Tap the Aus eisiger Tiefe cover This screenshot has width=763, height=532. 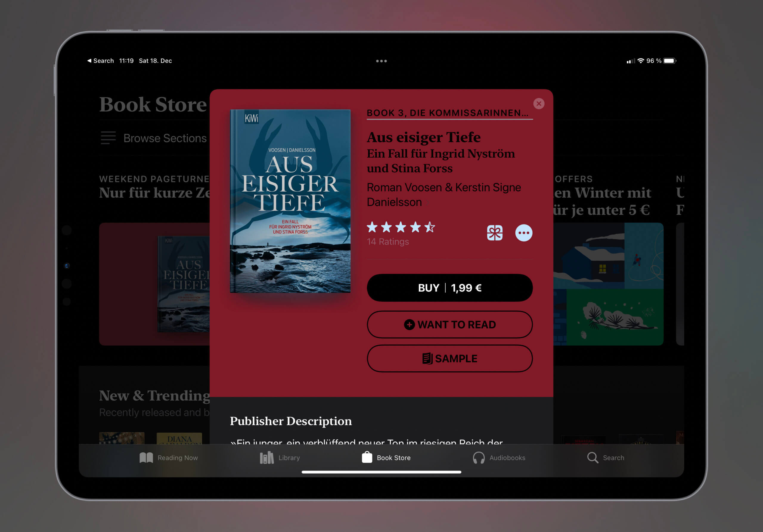point(290,201)
